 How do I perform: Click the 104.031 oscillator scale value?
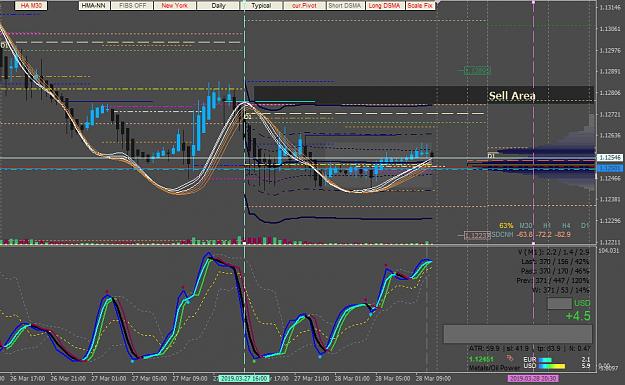(x=609, y=251)
